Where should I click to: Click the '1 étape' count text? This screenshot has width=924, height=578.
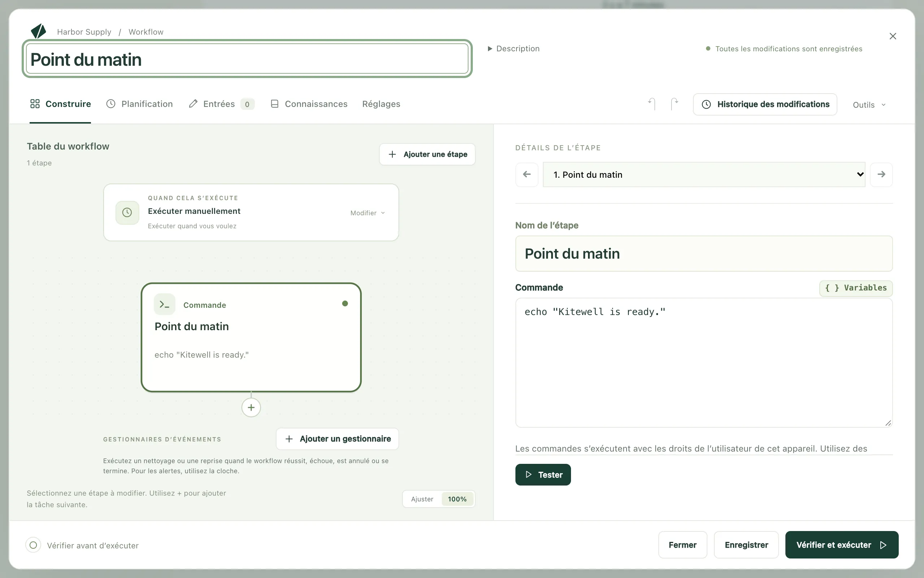click(x=39, y=163)
